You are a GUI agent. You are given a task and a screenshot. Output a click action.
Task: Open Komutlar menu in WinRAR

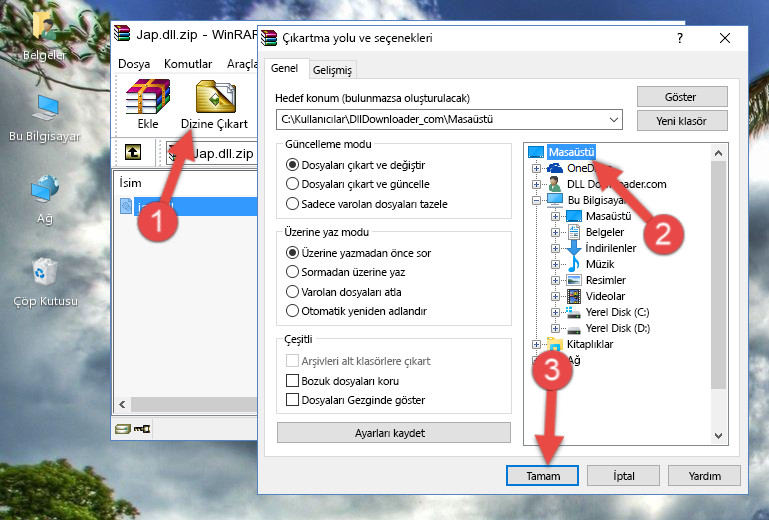click(188, 64)
